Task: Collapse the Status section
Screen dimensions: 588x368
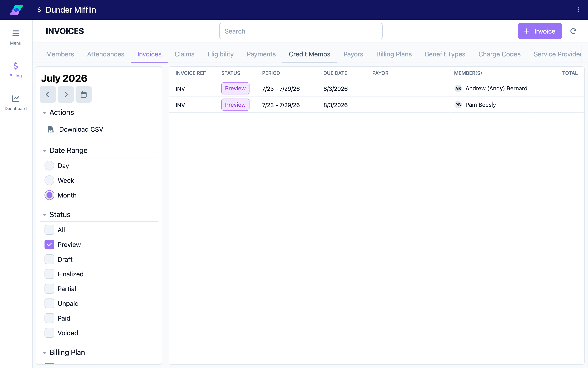Action: point(45,215)
